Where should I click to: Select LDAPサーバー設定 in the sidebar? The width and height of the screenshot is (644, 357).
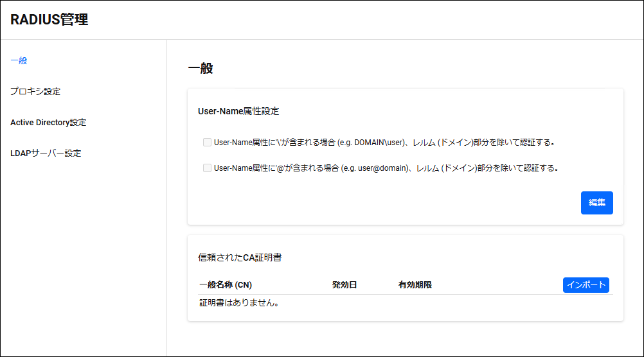point(46,153)
